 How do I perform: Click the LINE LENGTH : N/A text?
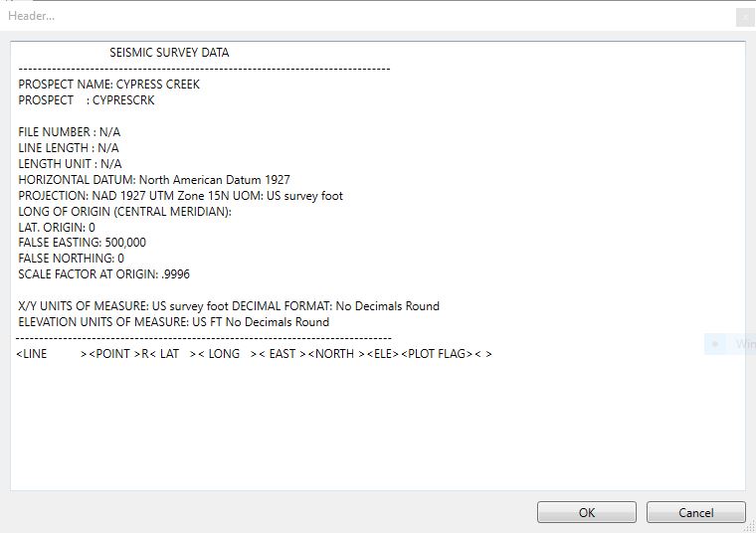(x=69, y=148)
